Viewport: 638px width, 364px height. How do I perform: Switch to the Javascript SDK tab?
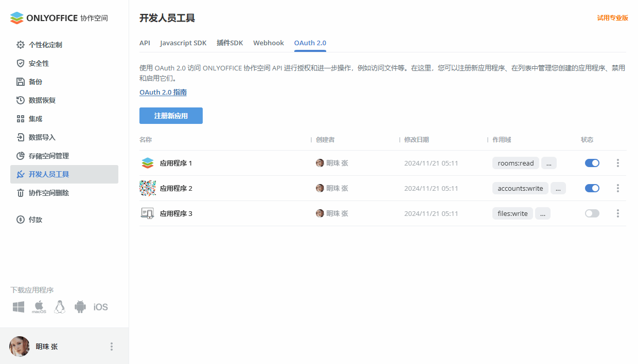(x=183, y=43)
